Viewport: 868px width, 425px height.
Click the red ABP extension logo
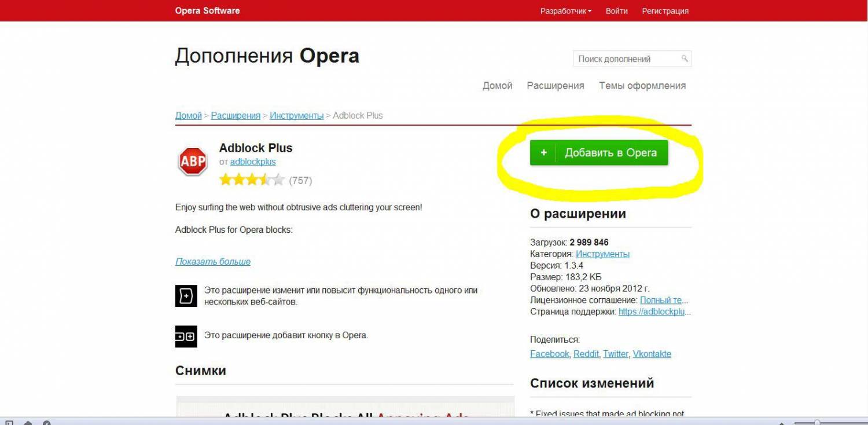[x=193, y=162]
